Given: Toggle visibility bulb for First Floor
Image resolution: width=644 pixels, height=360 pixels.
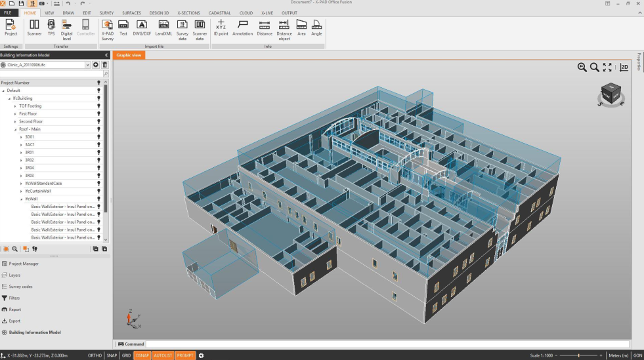Looking at the screenshot, I should 98,113.
